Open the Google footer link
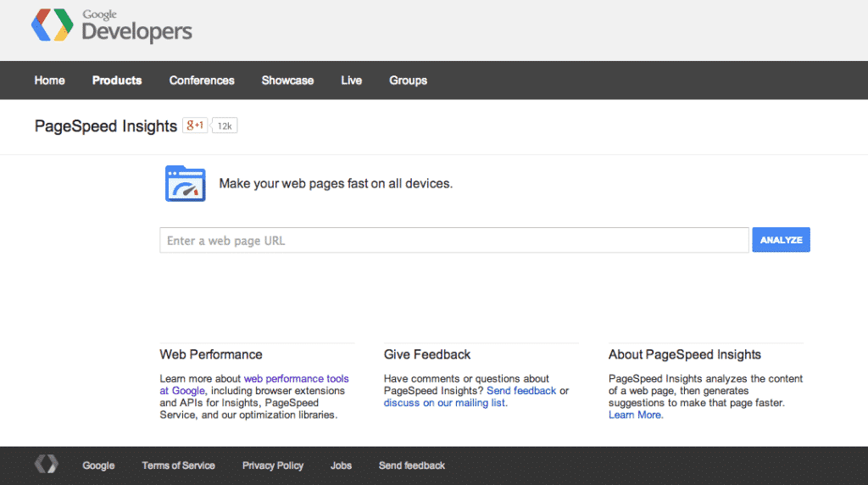868x485 pixels. click(x=98, y=465)
